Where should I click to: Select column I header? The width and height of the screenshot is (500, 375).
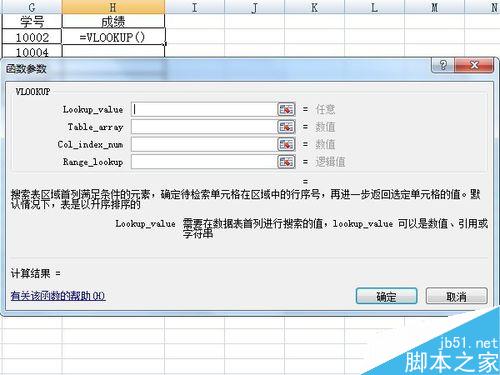(x=195, y=7)
